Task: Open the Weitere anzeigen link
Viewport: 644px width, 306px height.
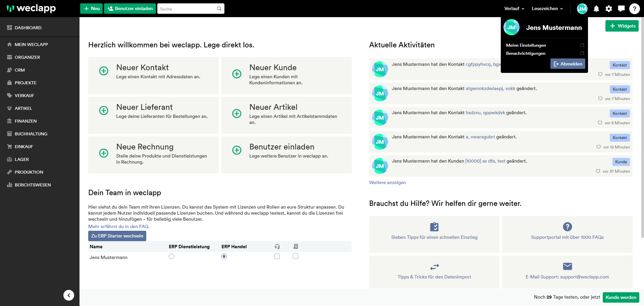Action: coord(387,183)
